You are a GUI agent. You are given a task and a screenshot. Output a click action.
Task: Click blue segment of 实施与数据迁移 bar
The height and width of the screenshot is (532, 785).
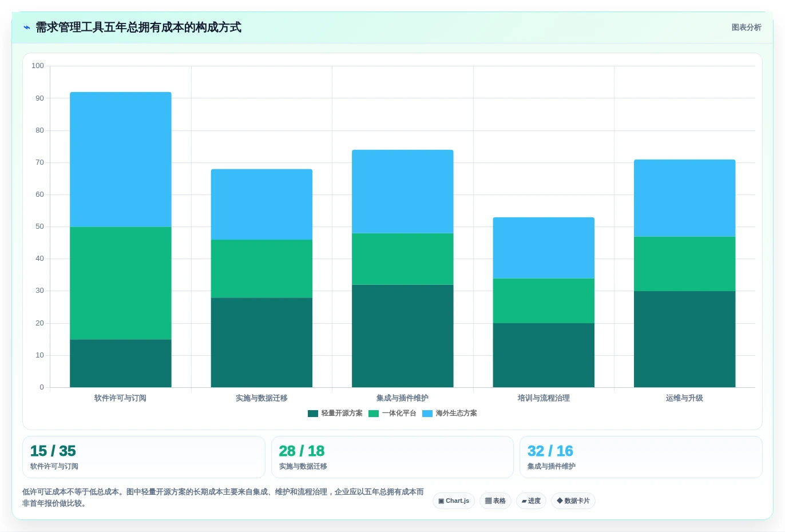pyautogui.click(x=261, y=204)
